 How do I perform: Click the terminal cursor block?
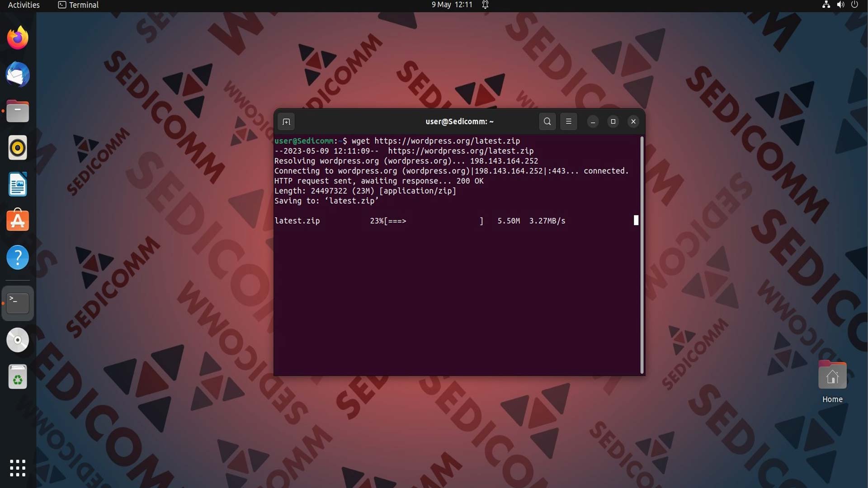(636, 221)
